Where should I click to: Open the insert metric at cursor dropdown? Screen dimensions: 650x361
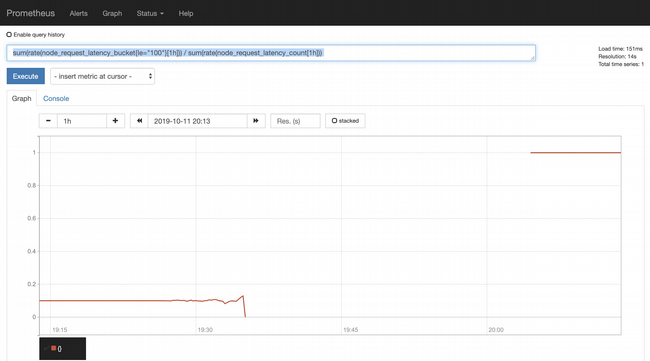coord(102,76)
